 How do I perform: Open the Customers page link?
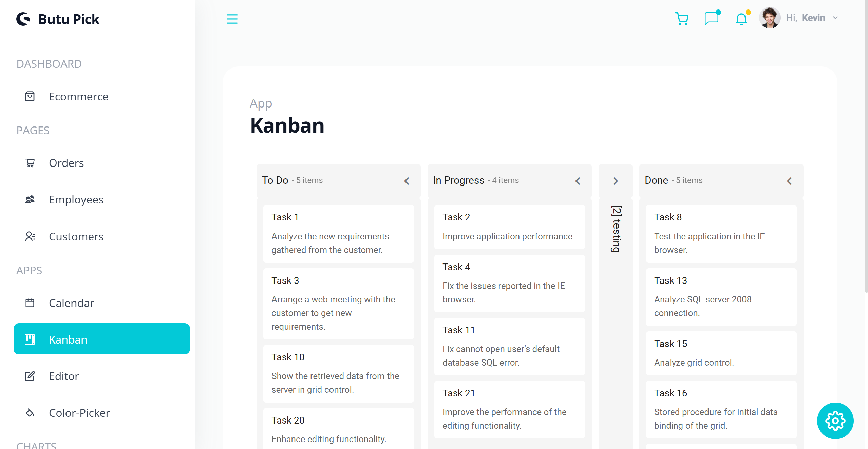(x=76, y=236)
